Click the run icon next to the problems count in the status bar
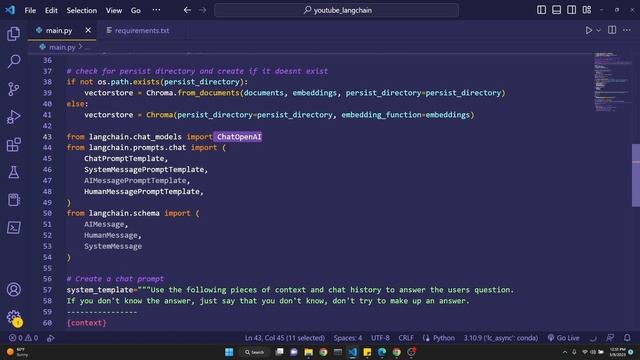The image size is (640, 360). (51, 338)
